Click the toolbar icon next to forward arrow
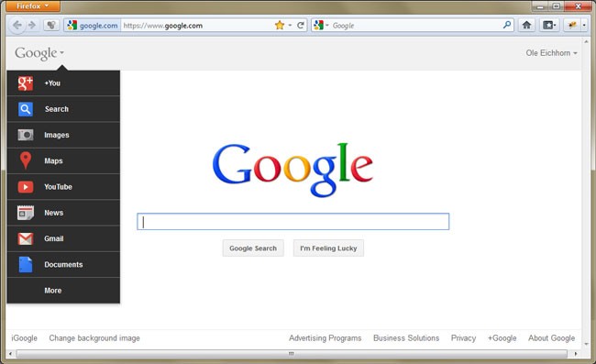This screenshot has height=364, width=596. coord(51,26)
